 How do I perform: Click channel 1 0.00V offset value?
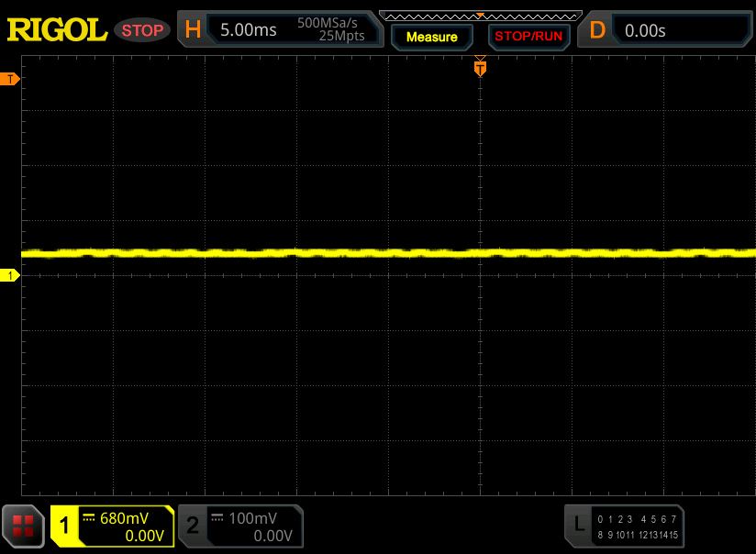pos(144,536)
